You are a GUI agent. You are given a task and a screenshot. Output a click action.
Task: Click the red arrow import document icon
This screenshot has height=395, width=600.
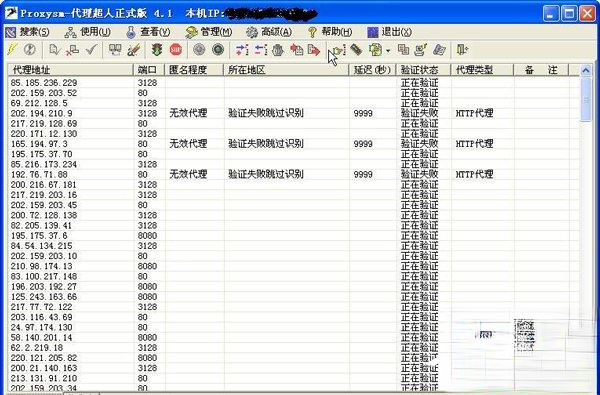click(297, 49)
